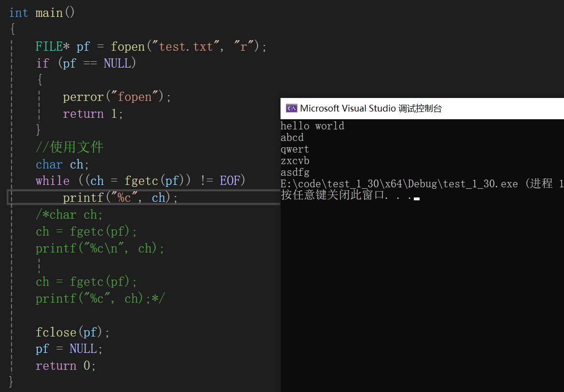Click the console icon in the title bar
The image size is (564, 392).
pyautogui.click(x=291, y=109)
